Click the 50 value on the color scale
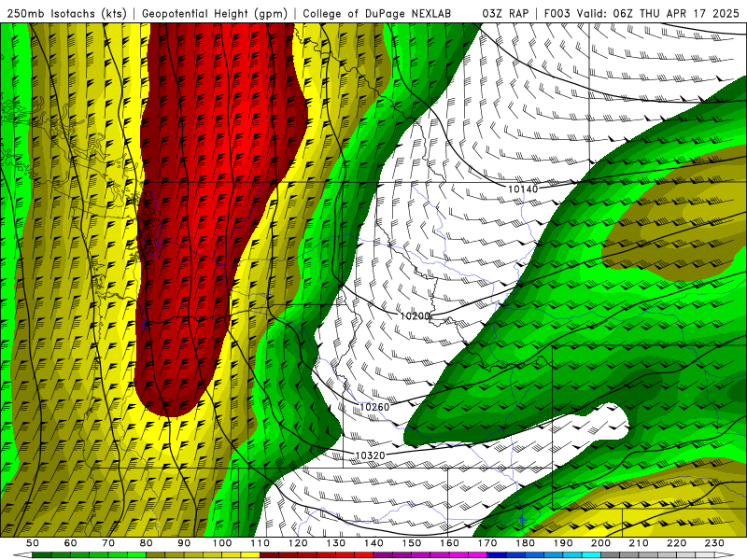 (x=33, y=543)
